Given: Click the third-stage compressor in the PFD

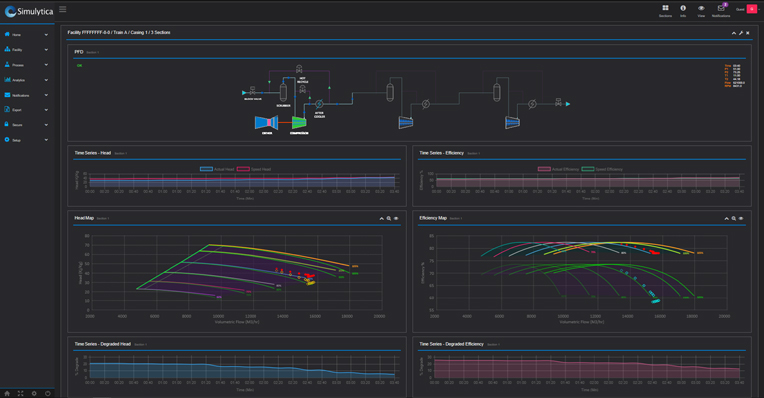Looking at the screenshot, I should point(512,122).
